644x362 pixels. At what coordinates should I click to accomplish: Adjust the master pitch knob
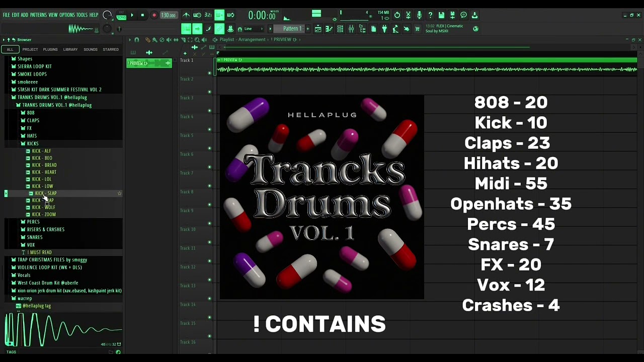[107, 29]
